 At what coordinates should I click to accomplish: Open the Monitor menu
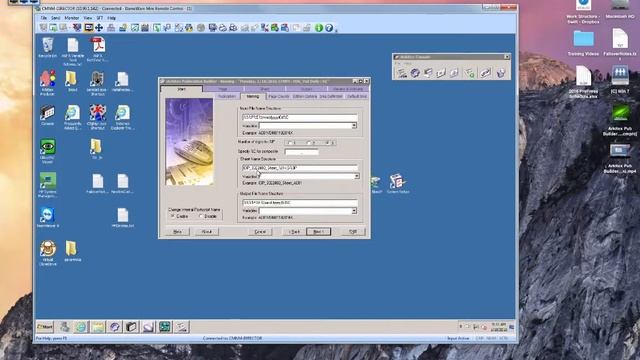pyautogui.click(x=71, y=18)
